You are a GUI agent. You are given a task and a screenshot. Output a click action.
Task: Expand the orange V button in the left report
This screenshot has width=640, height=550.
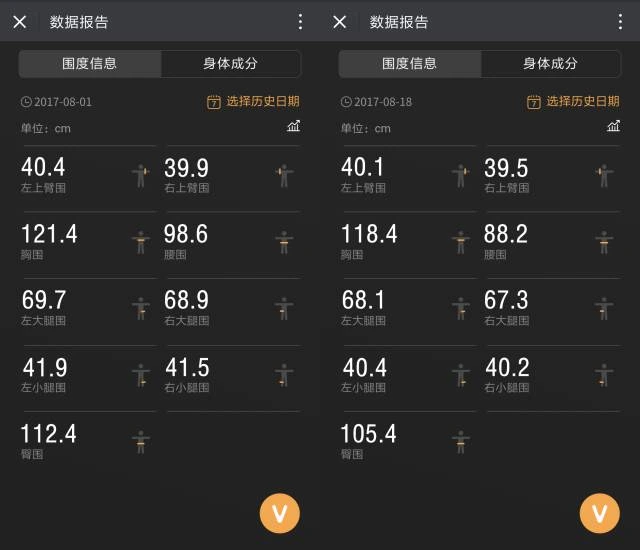point(280,514)
